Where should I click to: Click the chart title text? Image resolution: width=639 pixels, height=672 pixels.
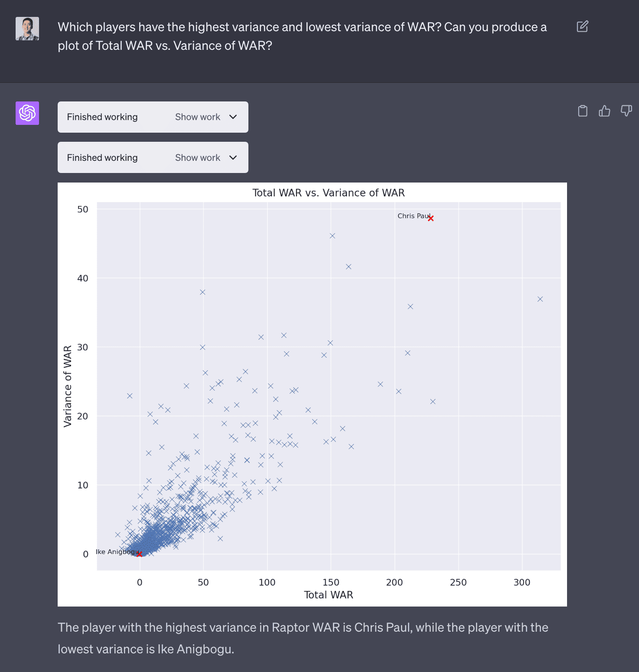click(329, 193)
